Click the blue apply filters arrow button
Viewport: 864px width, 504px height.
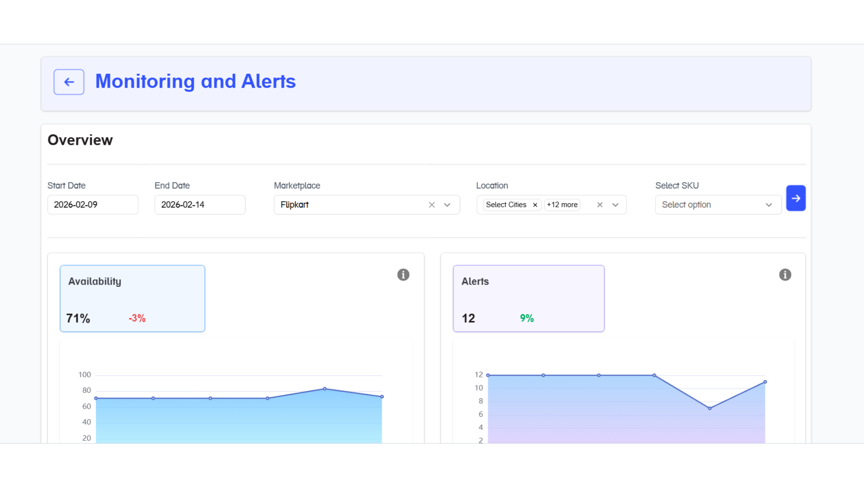pos(795,198)
